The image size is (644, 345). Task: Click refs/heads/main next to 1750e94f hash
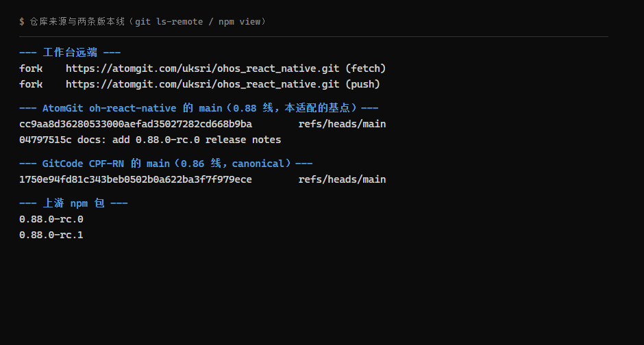pyautogui.click(x=342, y=179)
